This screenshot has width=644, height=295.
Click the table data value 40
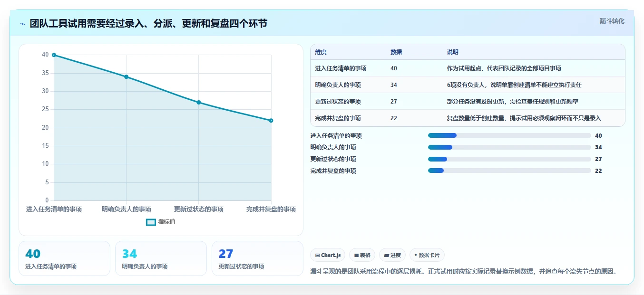tap(394, 68)
